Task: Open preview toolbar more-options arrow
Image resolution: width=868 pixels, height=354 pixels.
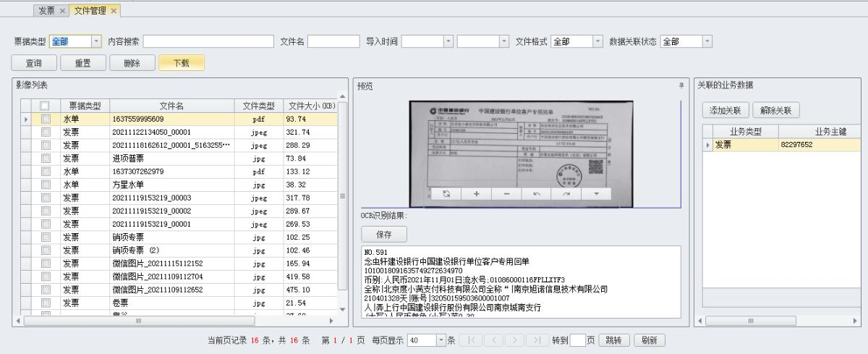Action: click(x=597, y=194)
